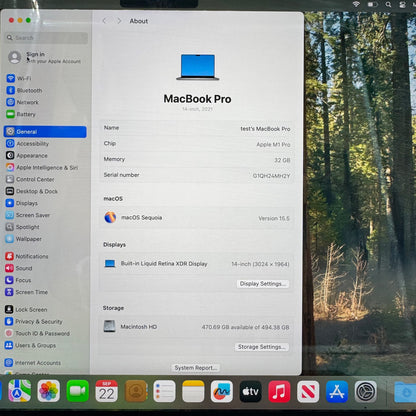Open Control Center settings
This screenshot has width=416, height=416.
tap(30, 179)
